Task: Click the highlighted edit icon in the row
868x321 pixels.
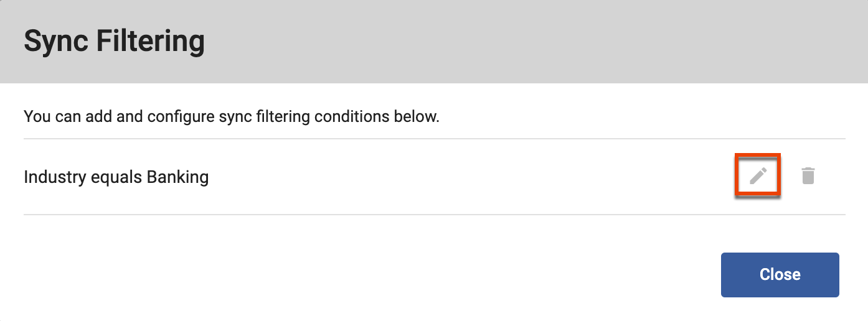Action: tap(758, 176)
